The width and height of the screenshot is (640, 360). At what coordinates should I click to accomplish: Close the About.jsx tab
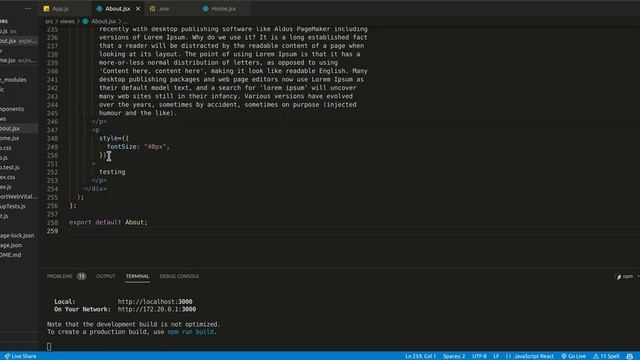click(x=138, y=9)
